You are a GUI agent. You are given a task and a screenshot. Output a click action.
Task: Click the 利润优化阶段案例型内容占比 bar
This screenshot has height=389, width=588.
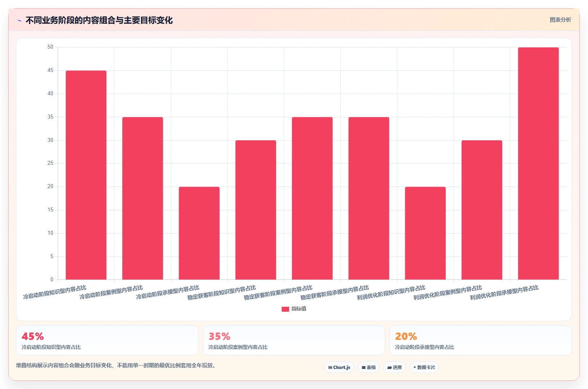[x=482, y=210]
